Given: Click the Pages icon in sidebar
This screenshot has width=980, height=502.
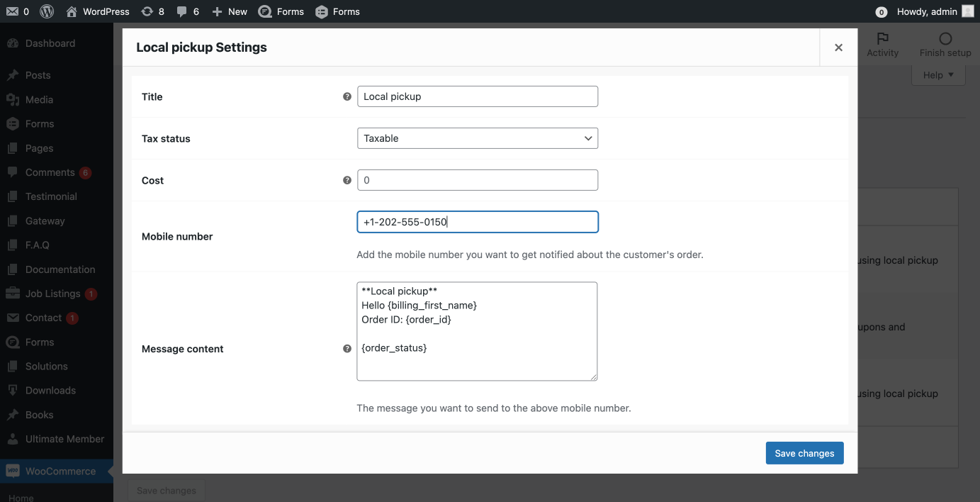Looking at the screenshot, I should (13, 148).
